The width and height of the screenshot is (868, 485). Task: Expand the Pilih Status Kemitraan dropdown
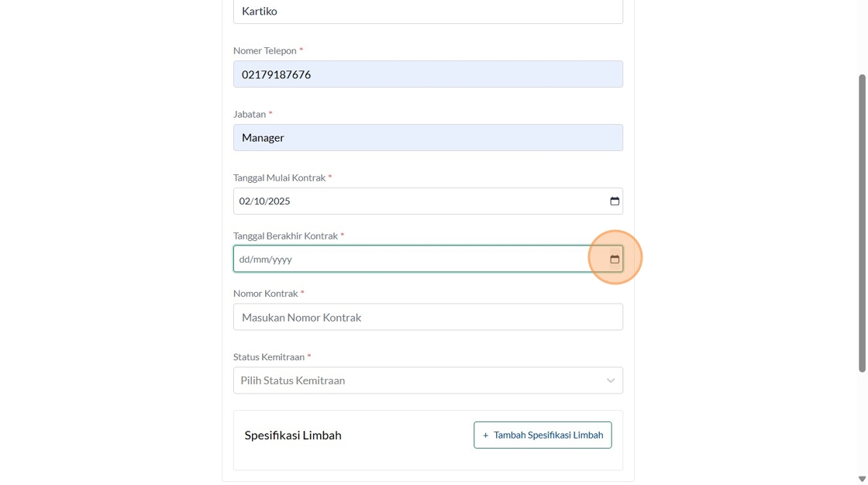(x=428, y=380)
